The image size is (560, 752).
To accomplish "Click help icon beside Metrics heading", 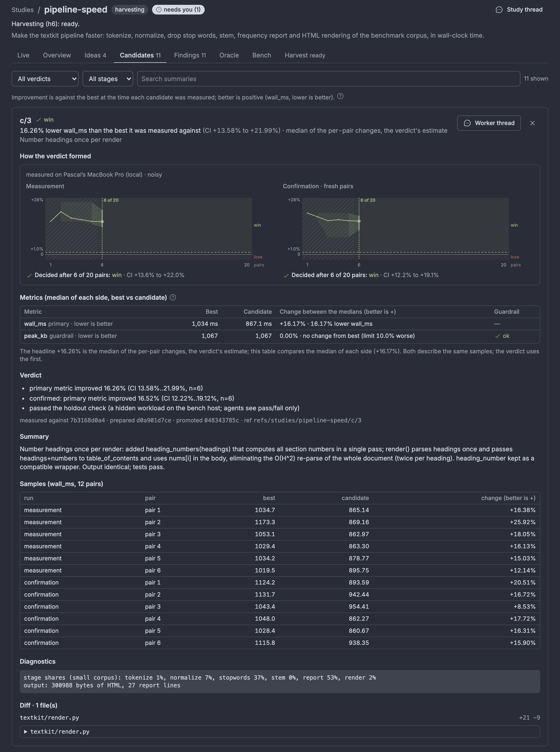I will [173, 298].
